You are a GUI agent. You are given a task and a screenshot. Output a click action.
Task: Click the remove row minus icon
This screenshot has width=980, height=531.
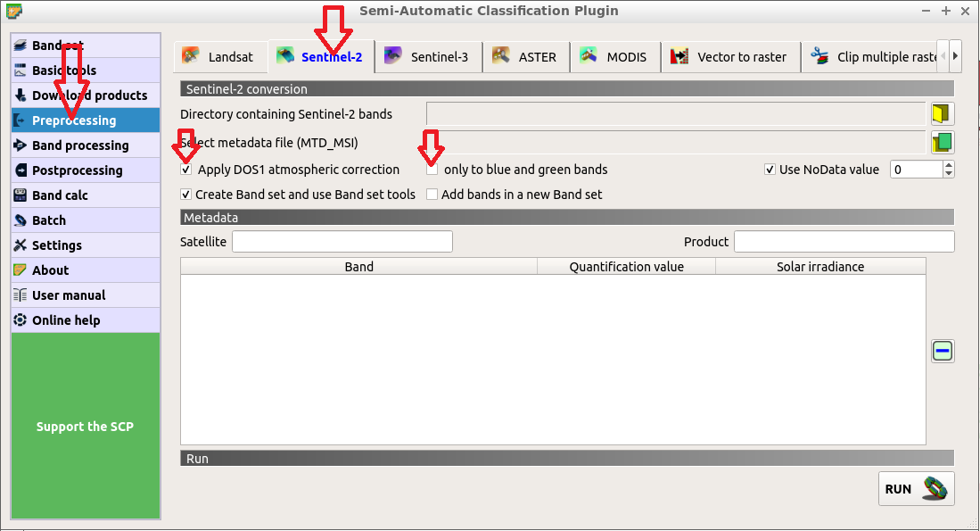(x=942, y=351)
